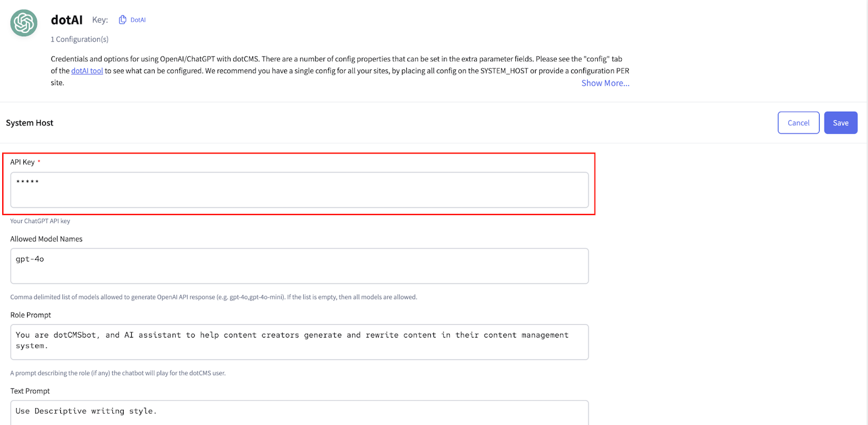The image size is (868, 425).
Task: Click the Role Prompt label
Action: click(31, 315)
